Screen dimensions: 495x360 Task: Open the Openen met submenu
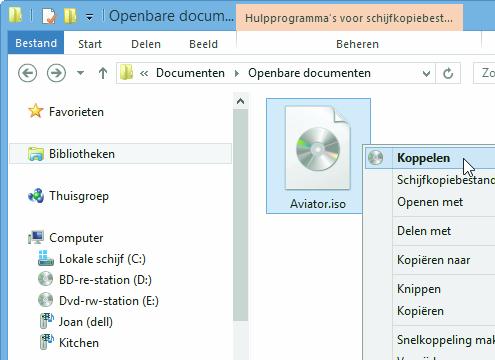[x=430, y=202]
